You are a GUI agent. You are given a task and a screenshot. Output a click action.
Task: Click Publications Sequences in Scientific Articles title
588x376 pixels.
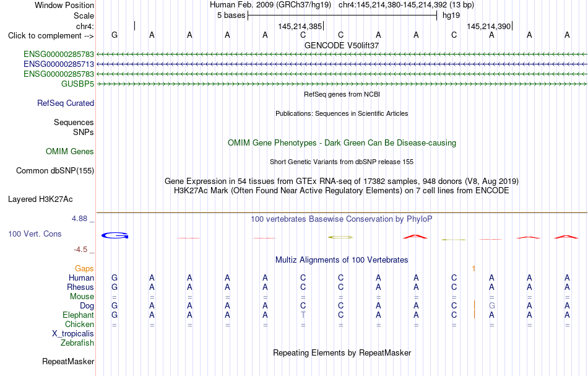coord(342,113)
